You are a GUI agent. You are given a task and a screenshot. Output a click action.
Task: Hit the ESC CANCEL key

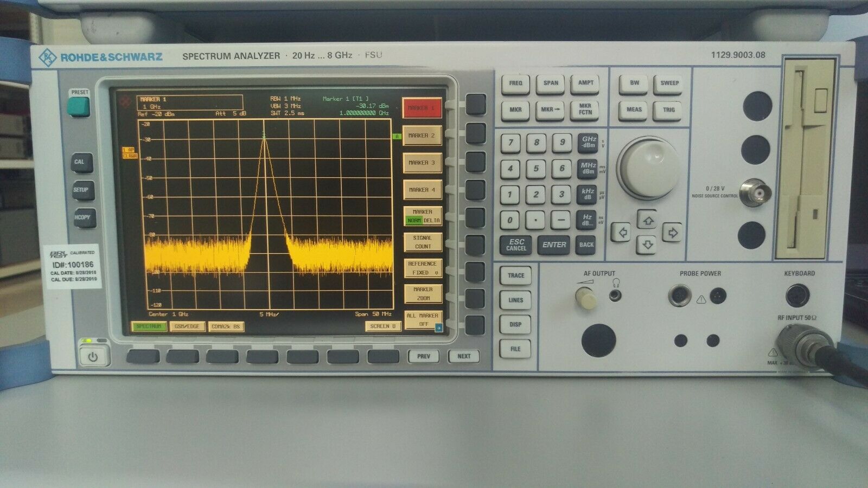(516, 245)
